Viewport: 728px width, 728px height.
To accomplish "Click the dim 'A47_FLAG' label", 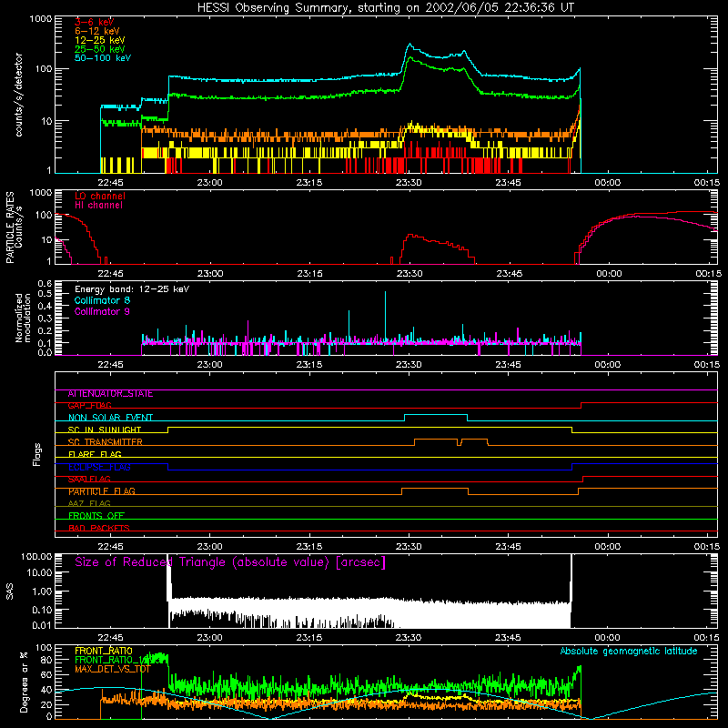I will point(89,504).
